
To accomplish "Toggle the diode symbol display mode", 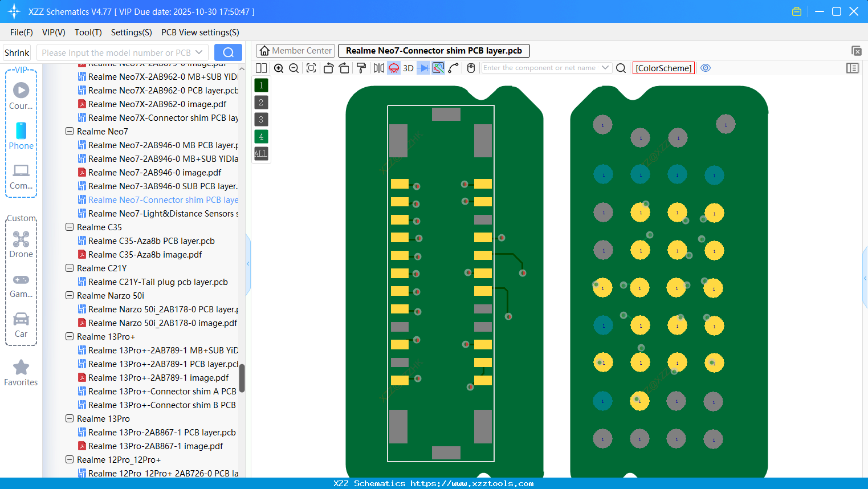I will 423,68.
